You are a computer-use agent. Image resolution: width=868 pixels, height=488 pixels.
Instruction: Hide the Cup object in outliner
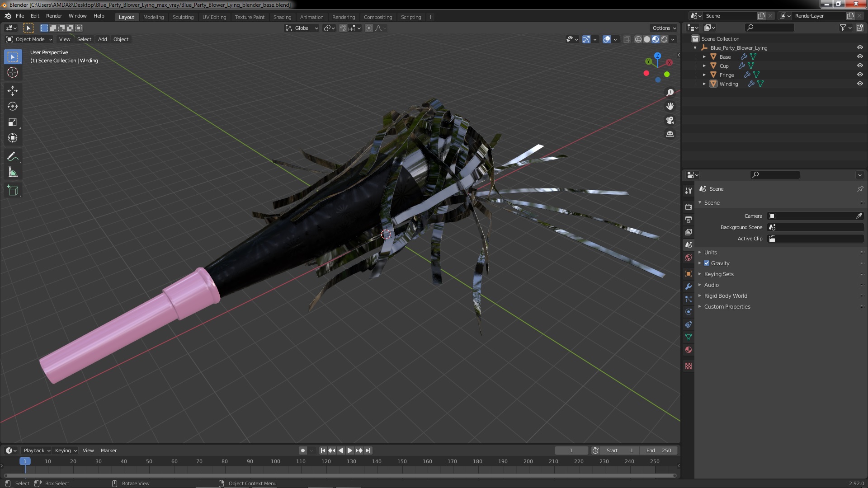pyautogui.click(x=860, y=66)
